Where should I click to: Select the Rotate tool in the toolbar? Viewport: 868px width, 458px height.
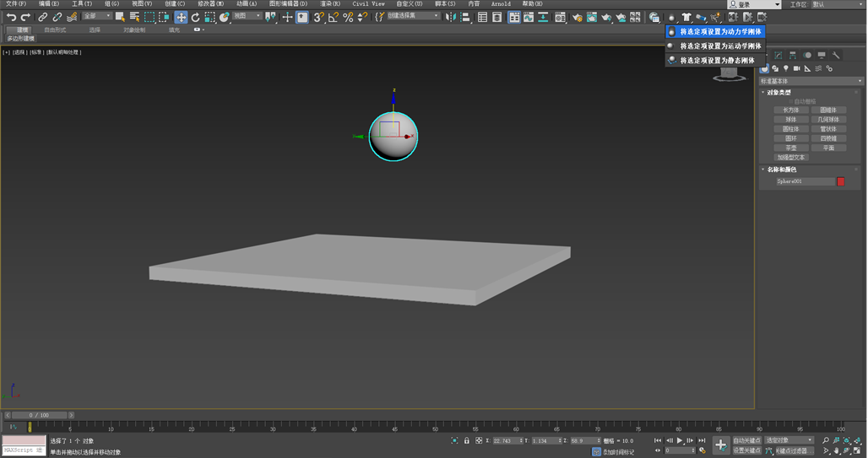(x=196, y=17)
